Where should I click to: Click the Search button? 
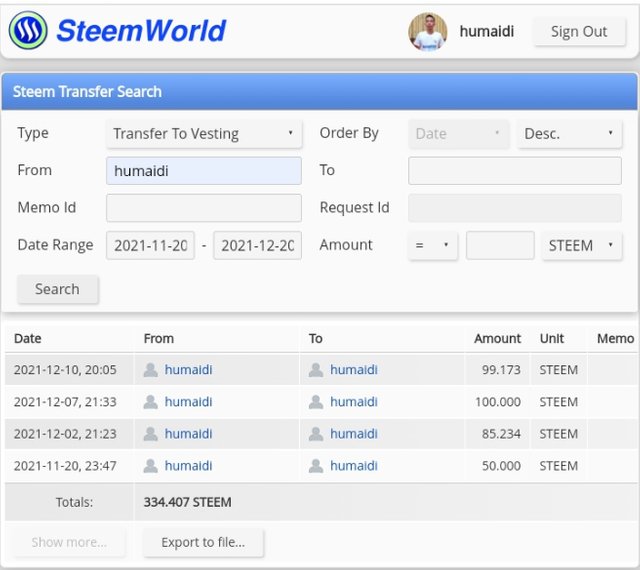coord(58,289)
